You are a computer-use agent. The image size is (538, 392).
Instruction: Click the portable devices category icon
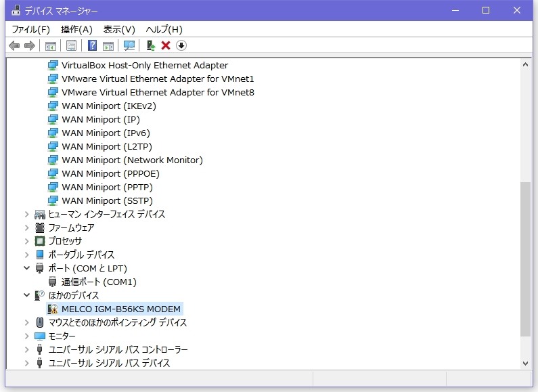point(40,255)
